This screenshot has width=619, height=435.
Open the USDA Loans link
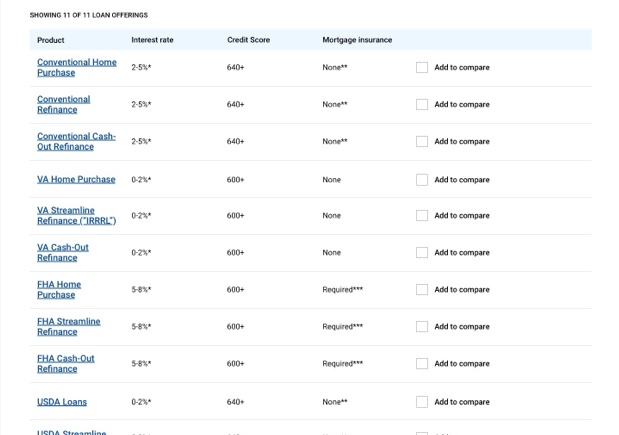(x=62, y=402)
